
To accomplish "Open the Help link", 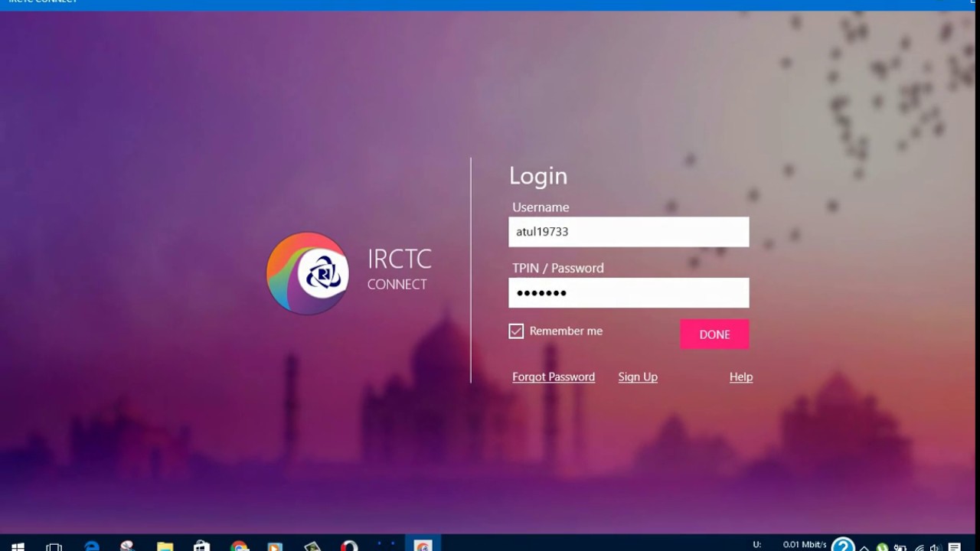I will 741,377.
